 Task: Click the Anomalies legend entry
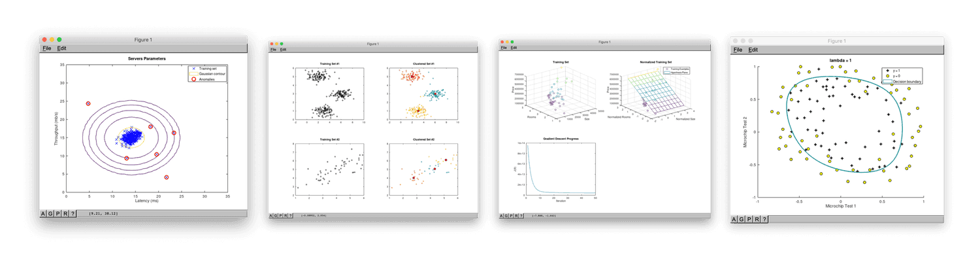pos(208,79)
